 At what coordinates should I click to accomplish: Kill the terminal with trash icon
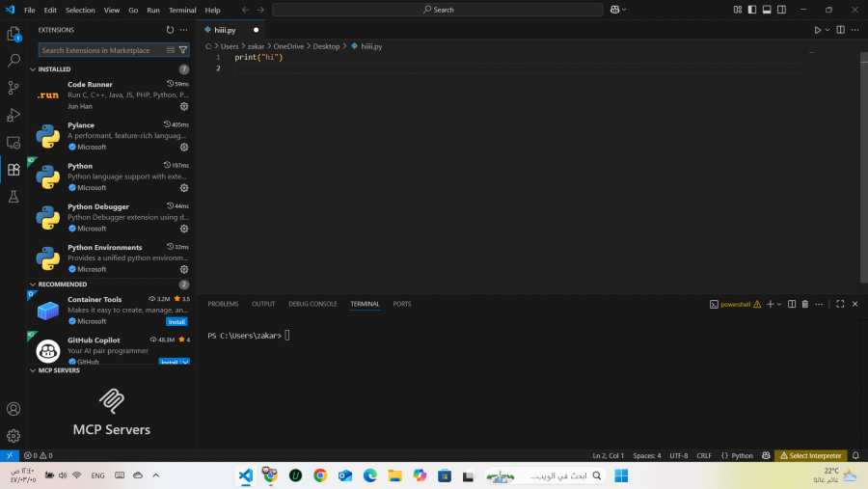pos(805,304)
